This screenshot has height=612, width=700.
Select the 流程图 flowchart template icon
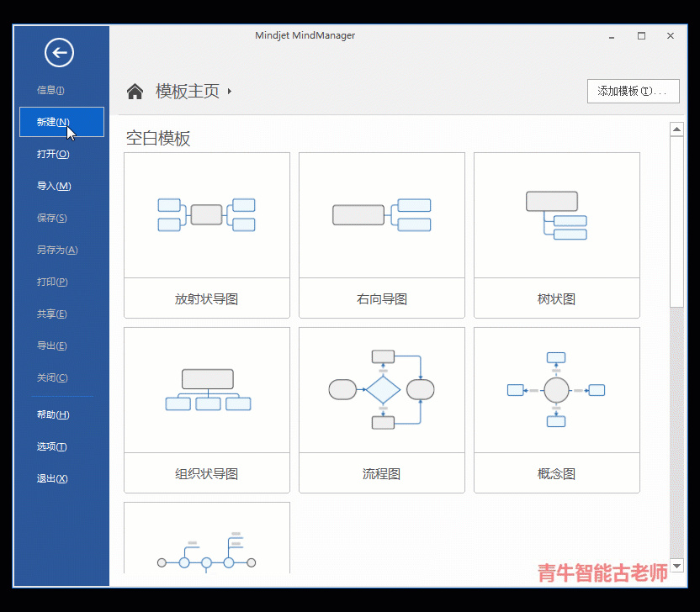click(x=382, y=390)
